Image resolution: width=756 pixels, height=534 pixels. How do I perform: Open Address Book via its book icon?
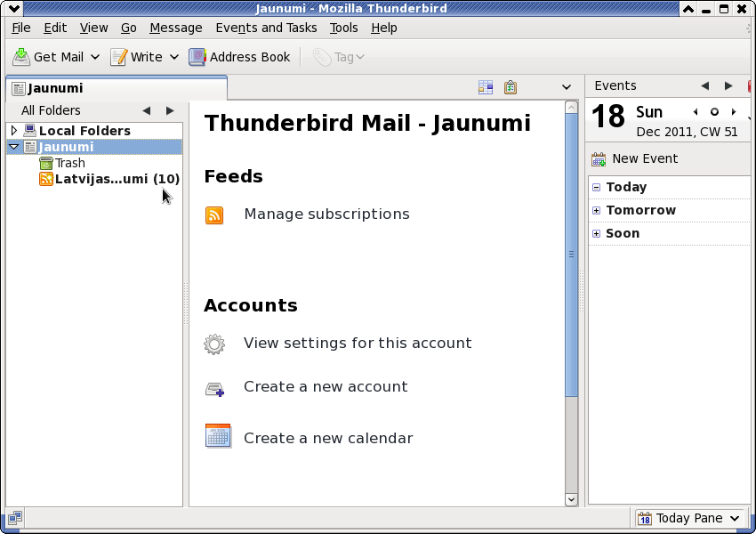(x=197, y=57)
